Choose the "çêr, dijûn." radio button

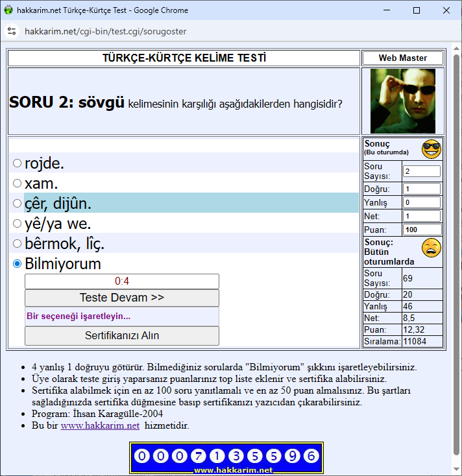tap(18, 204)
